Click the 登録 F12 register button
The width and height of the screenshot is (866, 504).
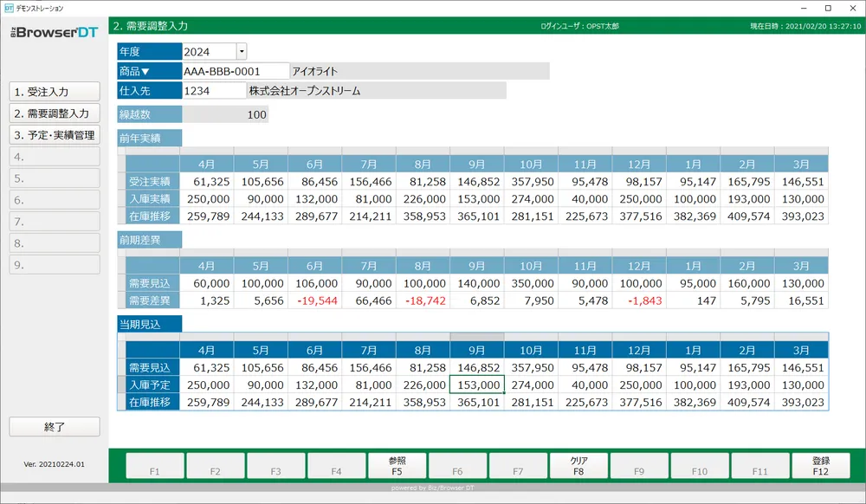pos(821,467)
